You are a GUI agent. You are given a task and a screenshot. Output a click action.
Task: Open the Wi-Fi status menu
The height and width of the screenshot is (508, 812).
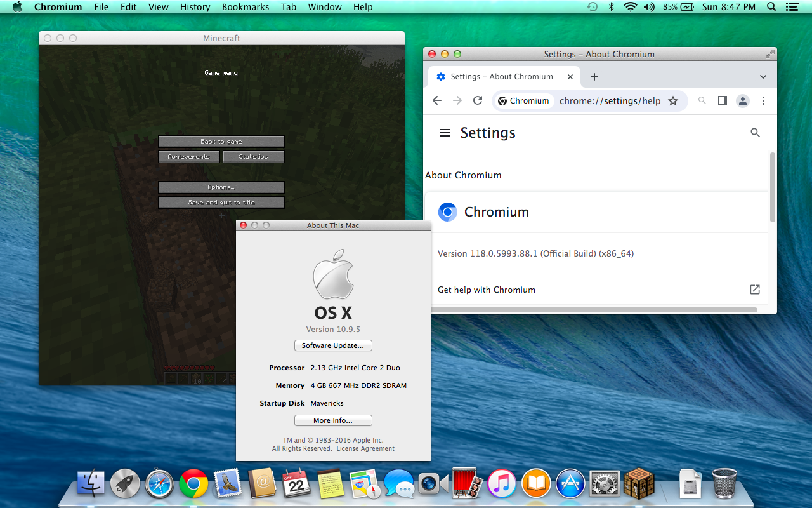pyautogui.click(x=630, y=7)
